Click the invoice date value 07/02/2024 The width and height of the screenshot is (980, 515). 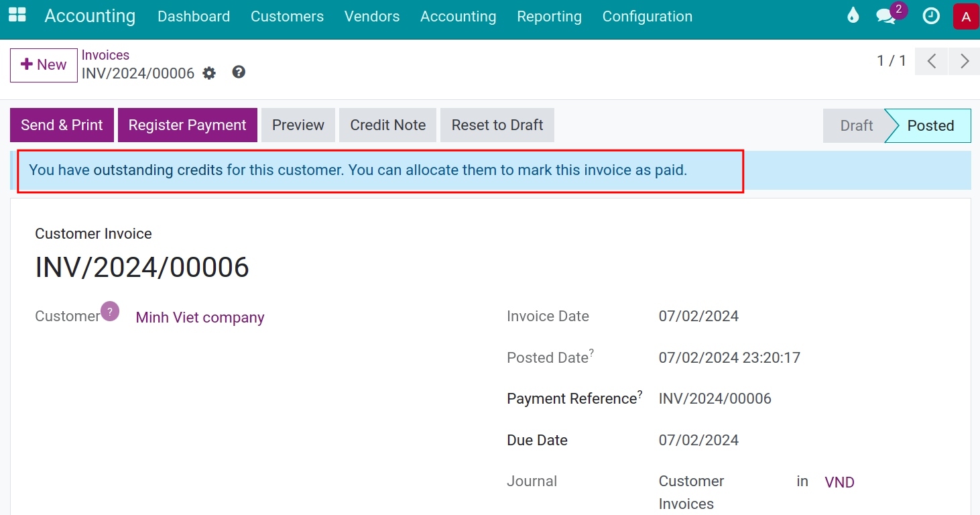[x=698, y=317]
